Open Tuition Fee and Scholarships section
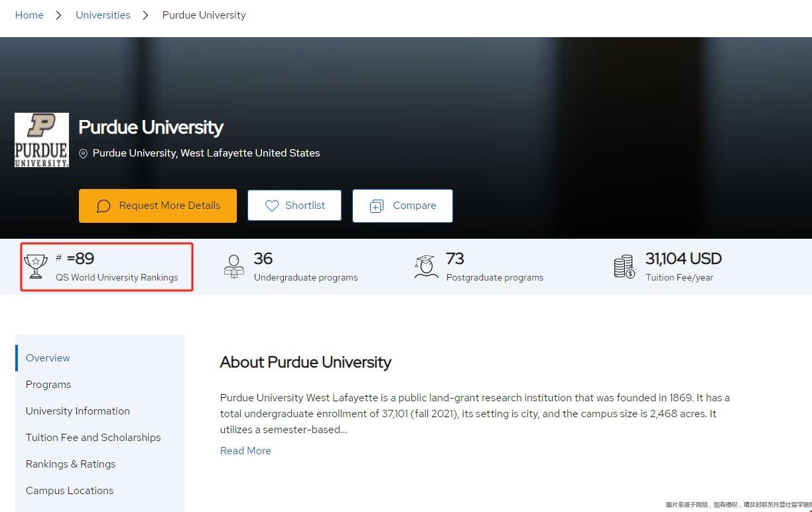812x512 pixels. 93,438
